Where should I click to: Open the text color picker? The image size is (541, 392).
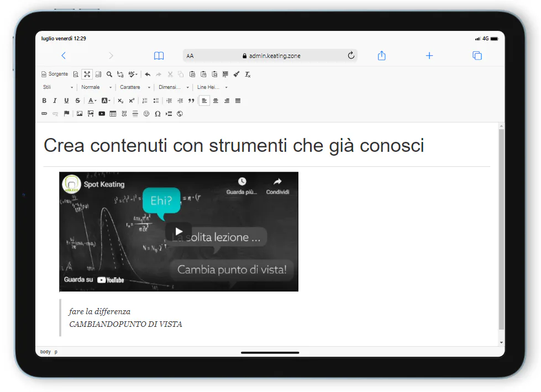92,100
